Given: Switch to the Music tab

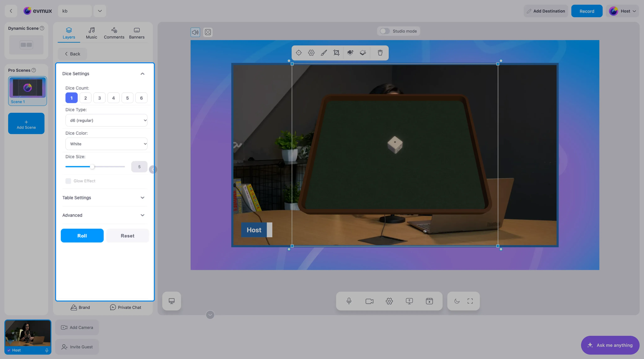Looking at the screenshot, I should (x=91, y=33).
